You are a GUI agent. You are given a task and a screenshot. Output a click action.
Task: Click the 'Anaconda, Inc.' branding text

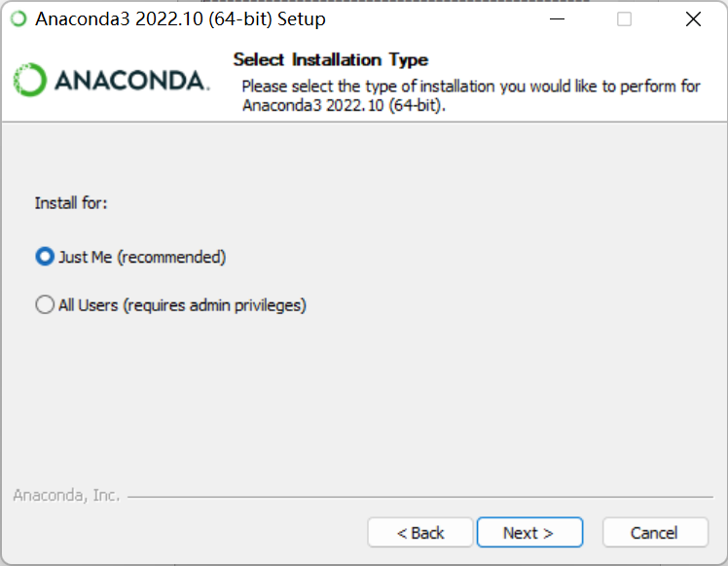(66, 495)
